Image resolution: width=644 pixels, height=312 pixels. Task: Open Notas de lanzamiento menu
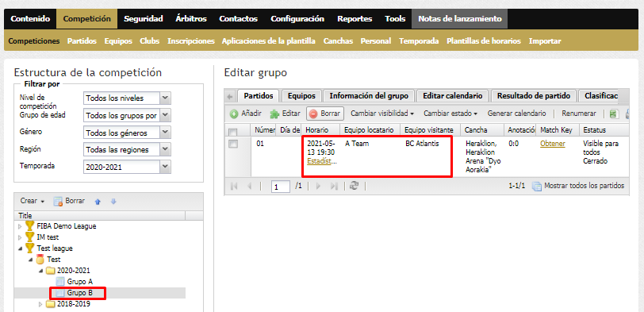[x=459, y=18]
